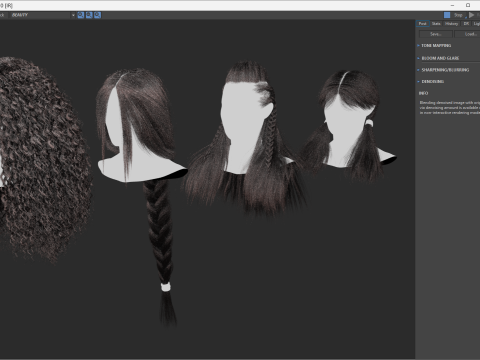Click the third blue zoom magnifier icon
The width and height of the screenshot is (480, 360).
97,15
